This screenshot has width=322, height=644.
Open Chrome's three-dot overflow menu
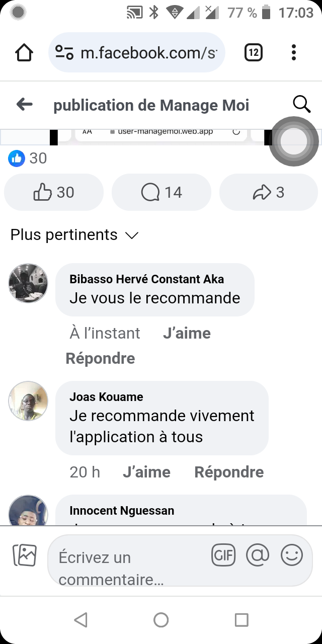[x=294, y=52]
